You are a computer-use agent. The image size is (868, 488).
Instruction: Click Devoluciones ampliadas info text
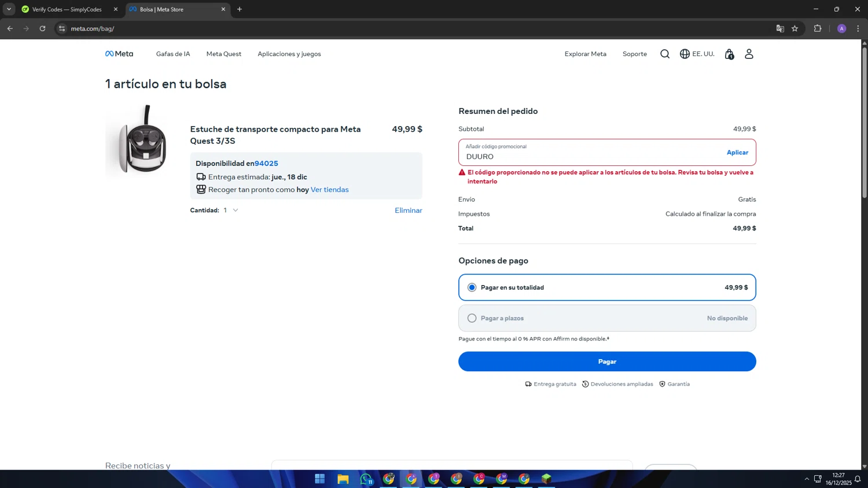(617, 384)
